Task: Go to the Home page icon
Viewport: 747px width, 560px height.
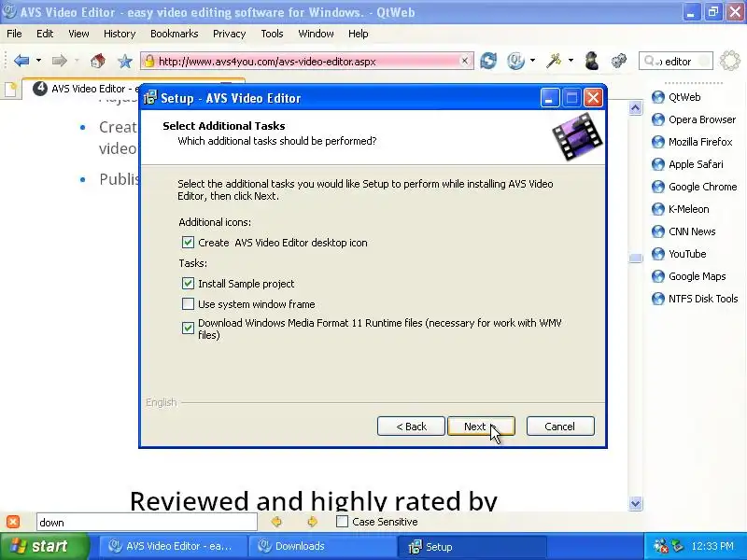Action: point(98,61)
